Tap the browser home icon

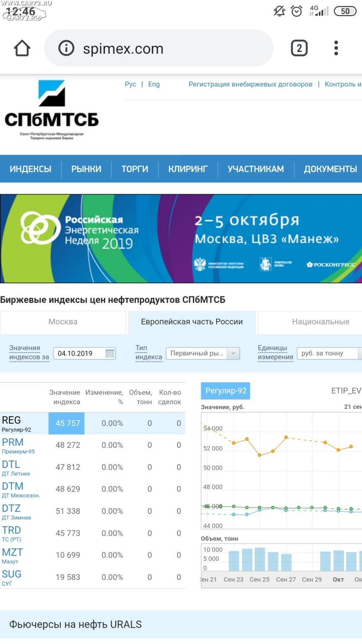tap(22, 49)
